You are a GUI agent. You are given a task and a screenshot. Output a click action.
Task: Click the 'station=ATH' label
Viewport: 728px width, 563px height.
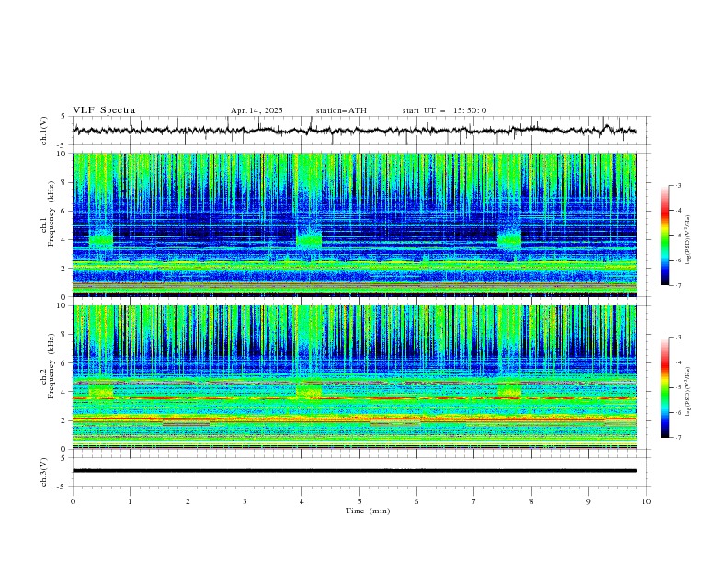click(341, 110)
